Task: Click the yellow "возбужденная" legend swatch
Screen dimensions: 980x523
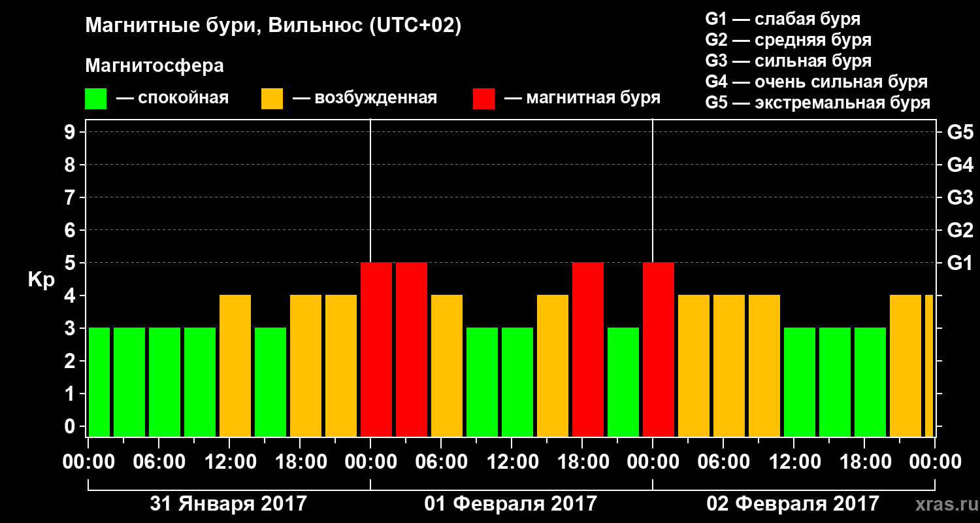Action: [x=272, y=99]
